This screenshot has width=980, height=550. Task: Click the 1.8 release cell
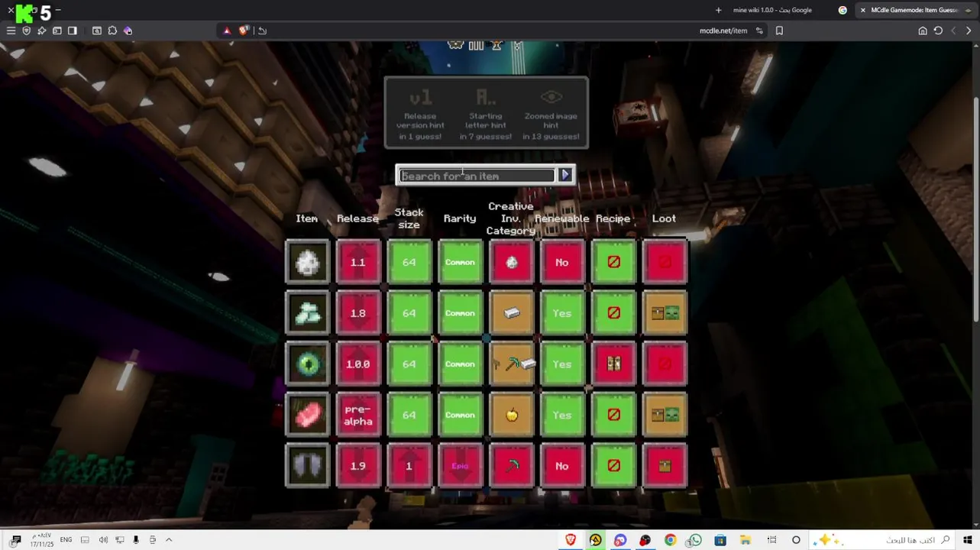click(358, 313)
